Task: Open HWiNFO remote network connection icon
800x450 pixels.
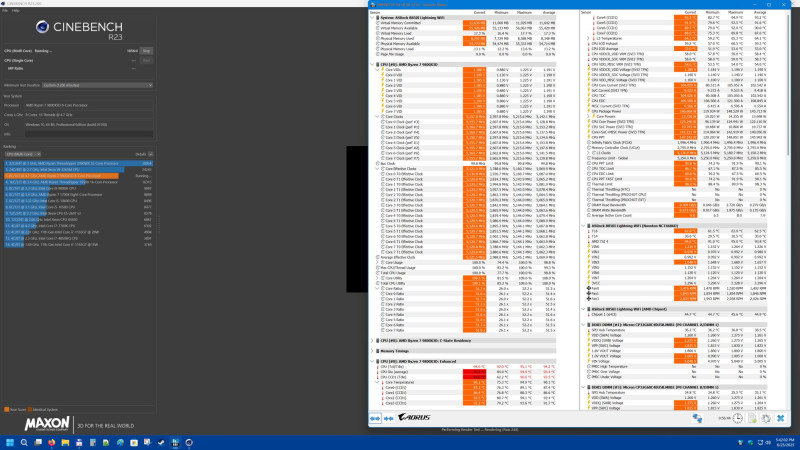Action: click(697, 418)
